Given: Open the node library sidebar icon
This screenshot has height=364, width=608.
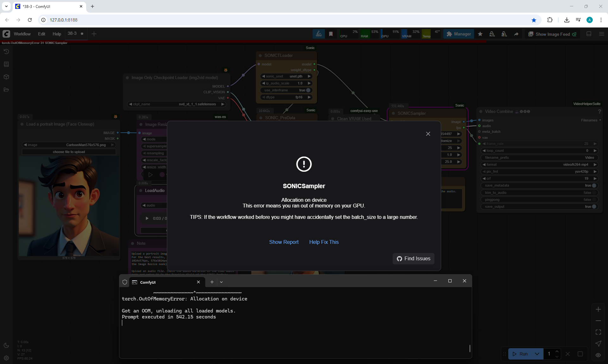Looking at the screenshot, I should 6,64.
